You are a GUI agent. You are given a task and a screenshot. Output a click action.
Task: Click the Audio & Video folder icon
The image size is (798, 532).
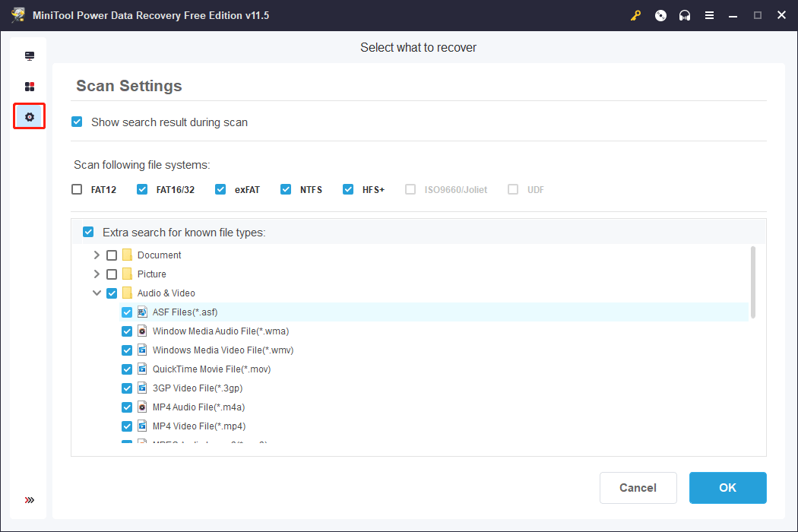click(x=127, y=293)
